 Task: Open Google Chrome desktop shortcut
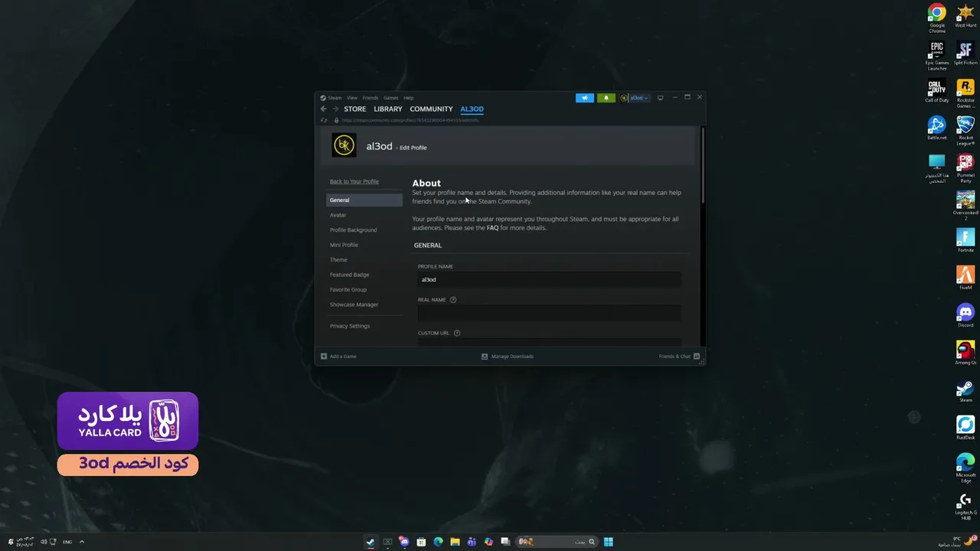pyautogui.click(x=937, y=18)
